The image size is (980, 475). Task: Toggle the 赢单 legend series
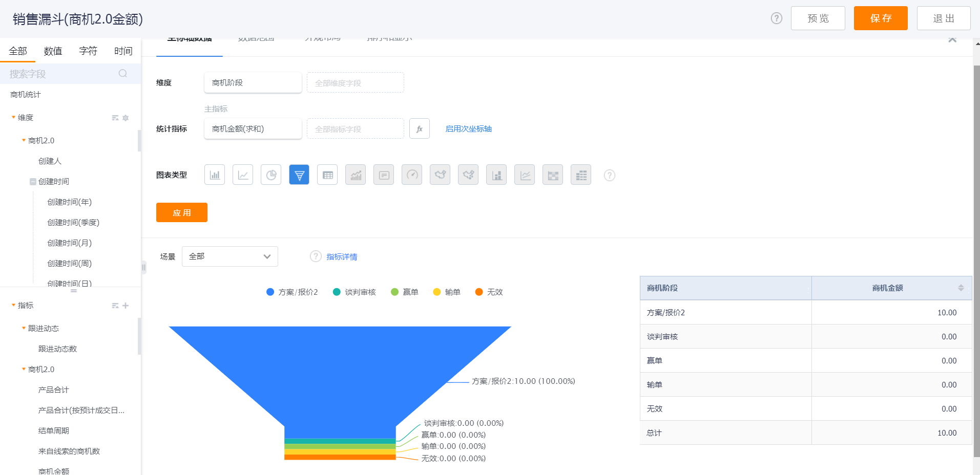[404, 292]
